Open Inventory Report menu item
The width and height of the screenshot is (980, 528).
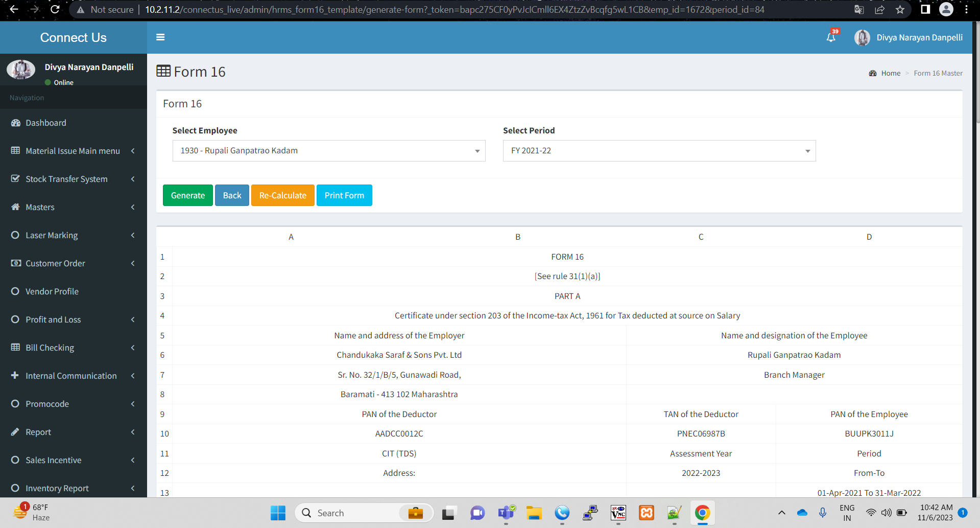tap(74, 488)
